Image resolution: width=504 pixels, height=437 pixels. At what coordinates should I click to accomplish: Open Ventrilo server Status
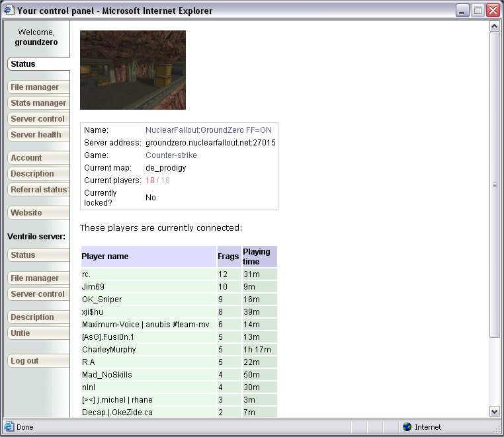click(38, 255)
